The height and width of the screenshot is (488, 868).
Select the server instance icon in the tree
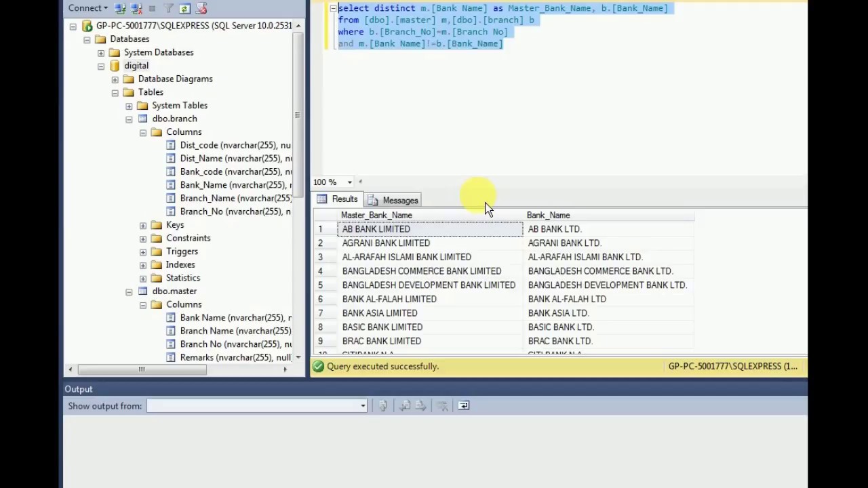click(x=87, y=26)
